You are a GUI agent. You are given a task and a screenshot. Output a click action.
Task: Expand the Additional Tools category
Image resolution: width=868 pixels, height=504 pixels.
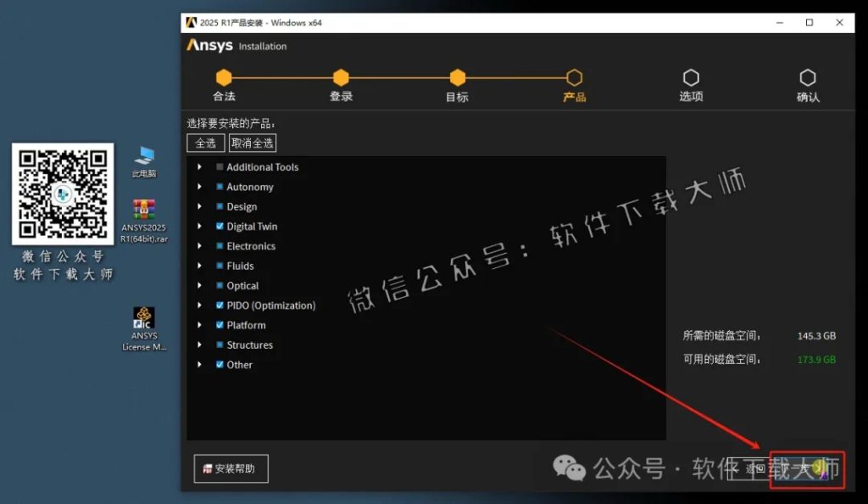click(199, 166)
